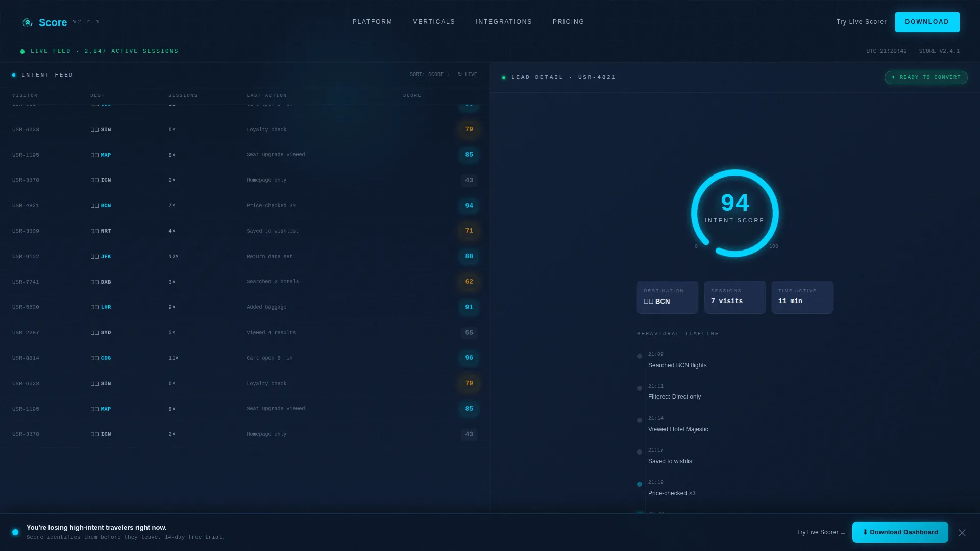
Task: Click the UTC time readout
Action: pos(886,51)
